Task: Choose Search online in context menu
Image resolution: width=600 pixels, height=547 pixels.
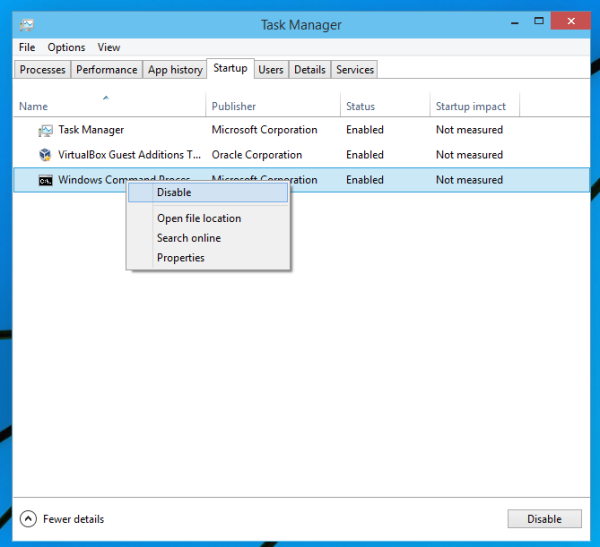Action: (x=208, y=238)
